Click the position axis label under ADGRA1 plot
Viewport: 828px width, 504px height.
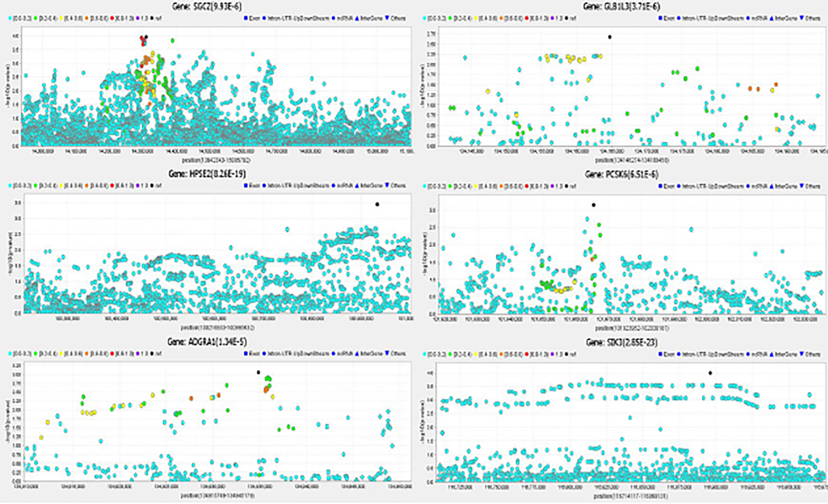pyautogui.click(x=217, y=495)
